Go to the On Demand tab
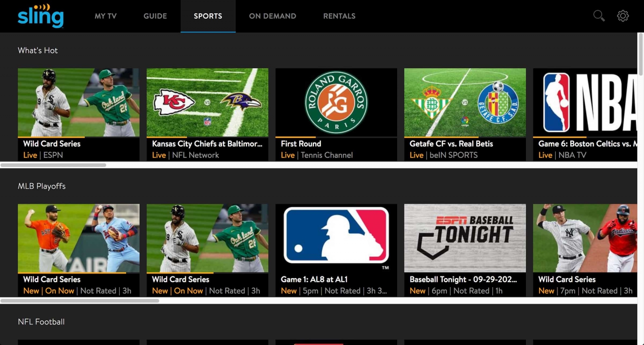The width and height of the screenshot is (644, 345). pyautogui.click(x=272, y=16)
